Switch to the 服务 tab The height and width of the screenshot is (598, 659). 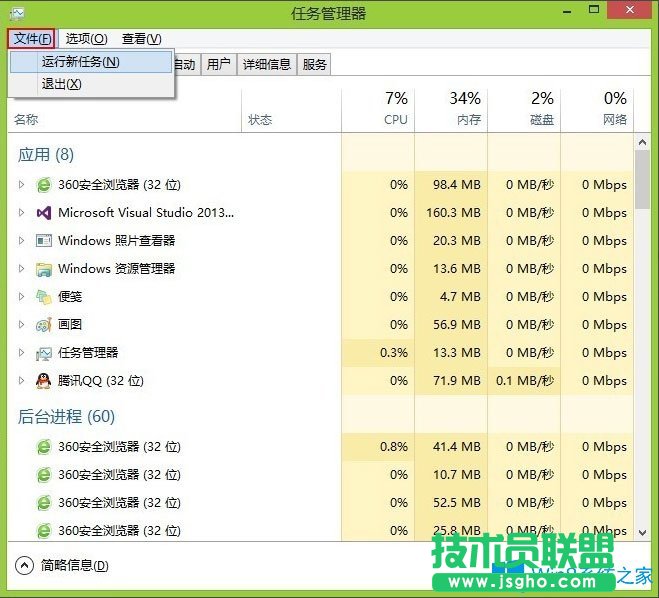coord(315,65)
